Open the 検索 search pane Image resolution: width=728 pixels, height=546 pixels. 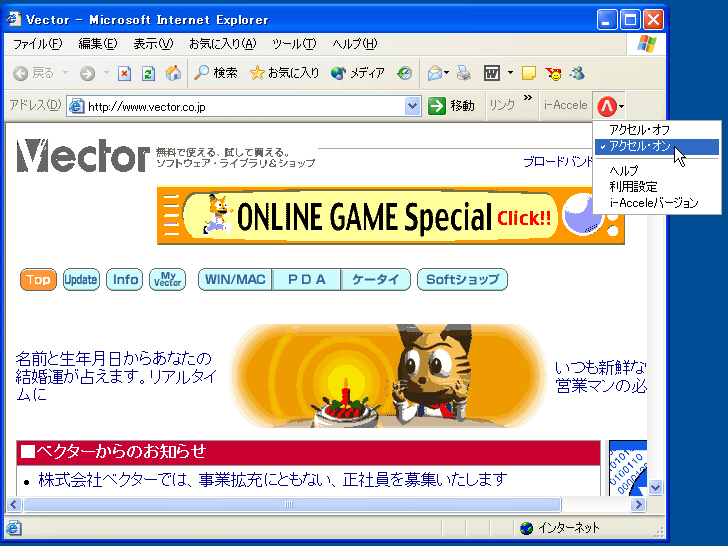tap(215, 73)
